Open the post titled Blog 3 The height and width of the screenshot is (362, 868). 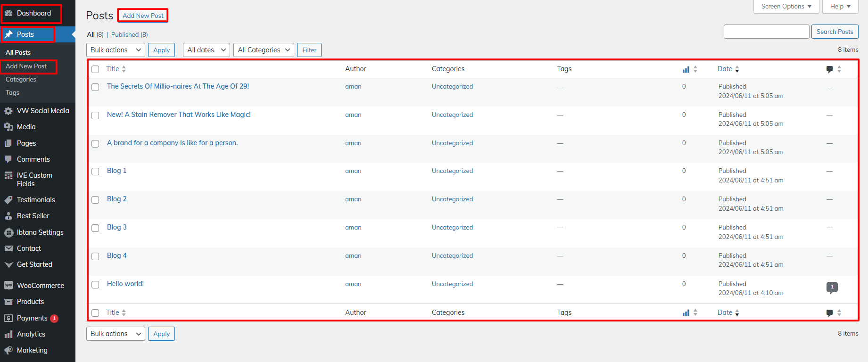(116, 227)
